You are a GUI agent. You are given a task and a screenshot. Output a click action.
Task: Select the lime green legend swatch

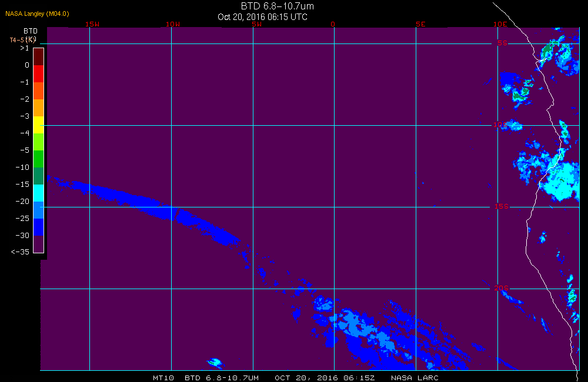39,142
